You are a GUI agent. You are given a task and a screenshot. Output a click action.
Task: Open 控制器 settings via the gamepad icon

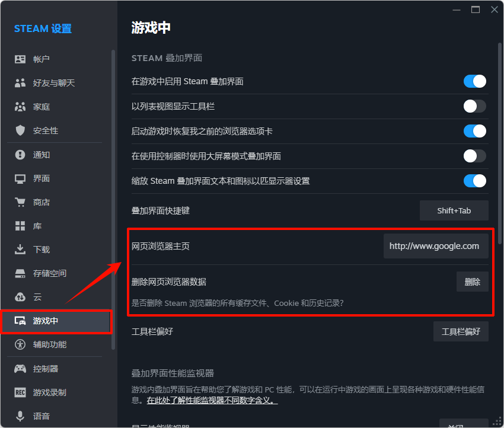20,368
